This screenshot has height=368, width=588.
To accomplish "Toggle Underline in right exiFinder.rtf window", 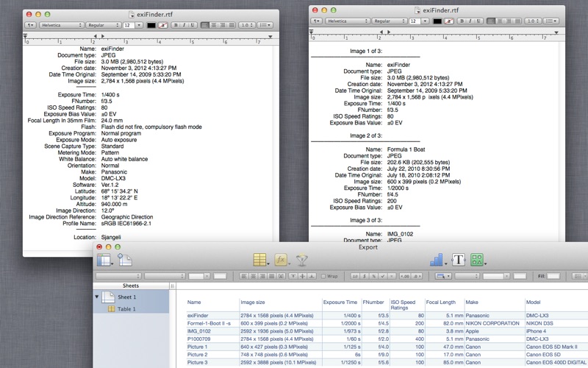I will tap(478, 21).
